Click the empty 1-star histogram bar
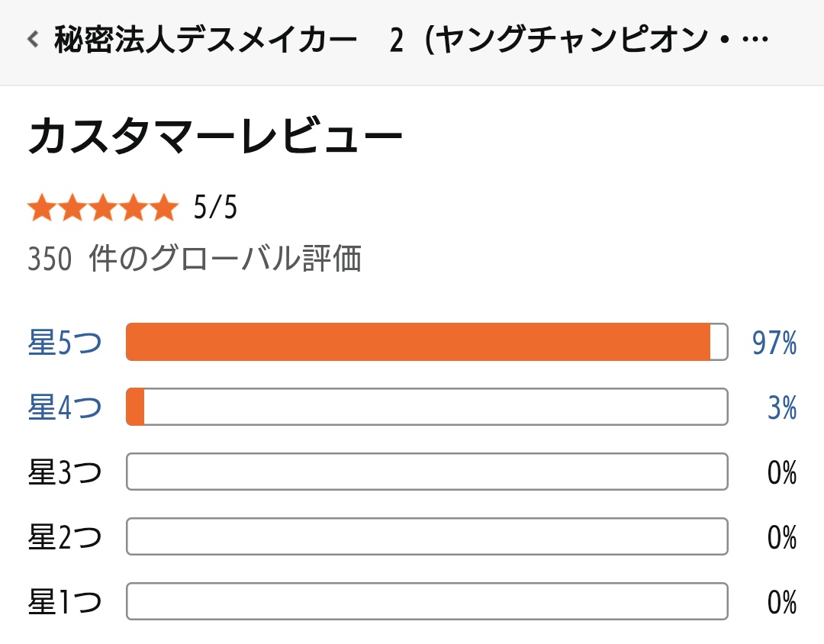The width and height of the screenshot is (824, 644). tap(426, 601)
